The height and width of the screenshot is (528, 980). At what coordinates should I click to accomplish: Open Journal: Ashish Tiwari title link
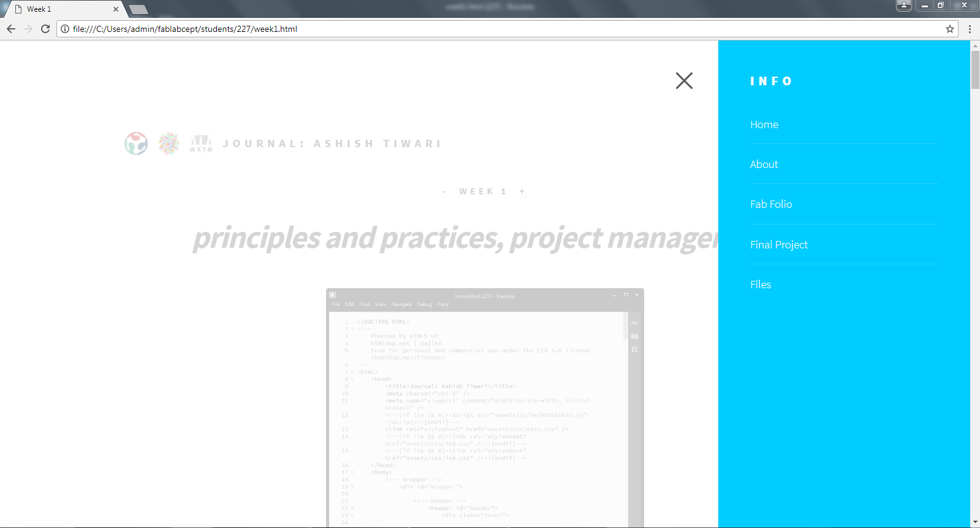coord(332,143)
